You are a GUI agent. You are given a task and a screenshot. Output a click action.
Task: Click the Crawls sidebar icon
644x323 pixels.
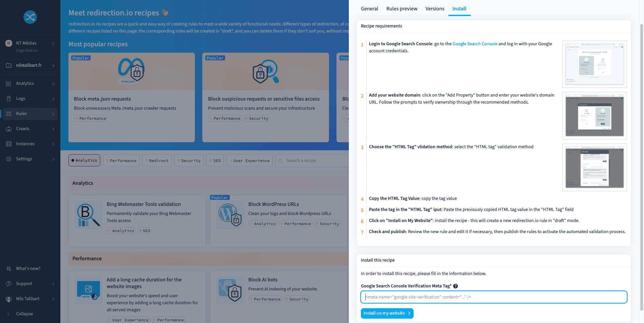point(9,129)
